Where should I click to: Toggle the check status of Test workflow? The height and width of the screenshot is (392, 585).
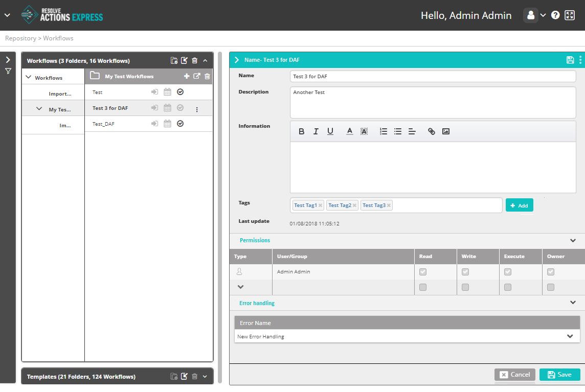[x=180, y=92]
